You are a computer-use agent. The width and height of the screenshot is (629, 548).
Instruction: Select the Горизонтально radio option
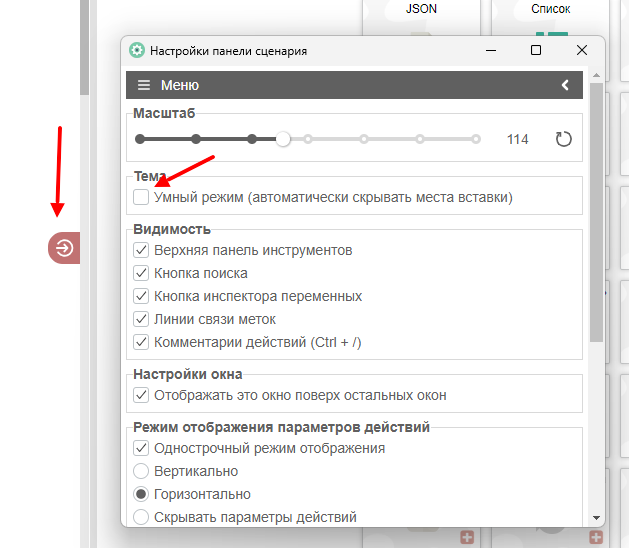(x=141, y=494)
